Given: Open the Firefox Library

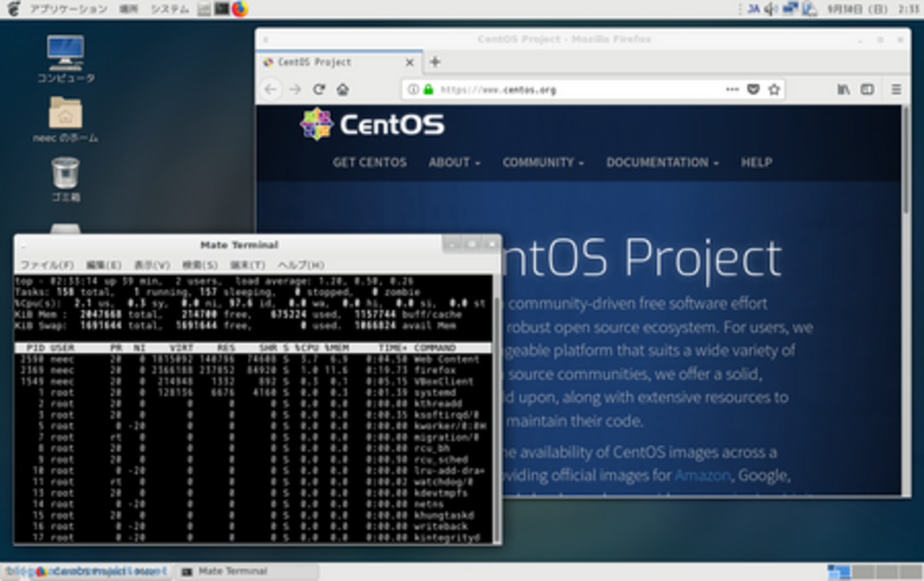Looking at the screenshot, I should [844, 89].
